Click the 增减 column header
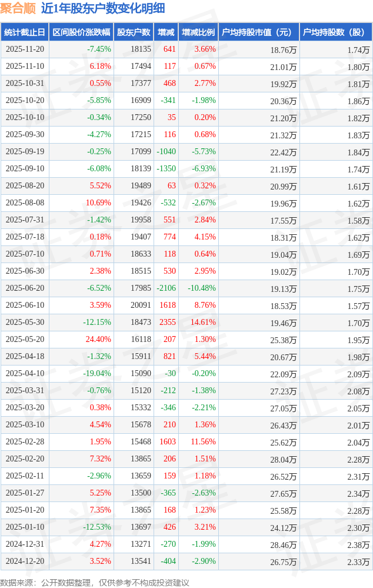373x588 pixels. click(166, 32)
